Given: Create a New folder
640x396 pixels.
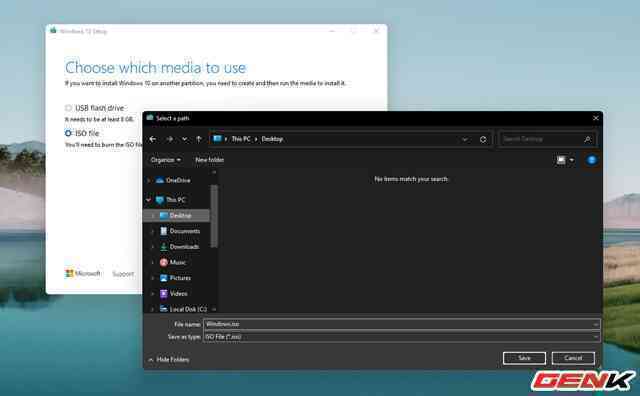Looking at the screenshot, I should pos(209,160).
